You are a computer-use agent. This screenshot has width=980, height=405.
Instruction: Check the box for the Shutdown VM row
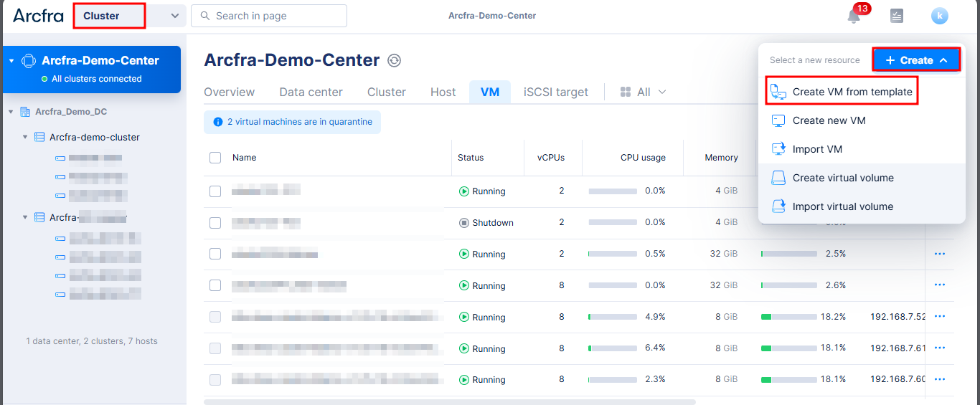(215, 223)
